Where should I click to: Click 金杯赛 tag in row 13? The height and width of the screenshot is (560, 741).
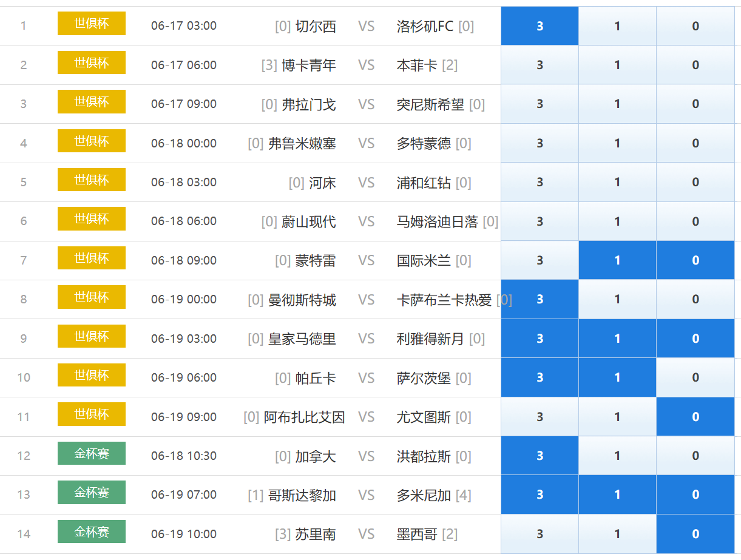coord(92,492)
